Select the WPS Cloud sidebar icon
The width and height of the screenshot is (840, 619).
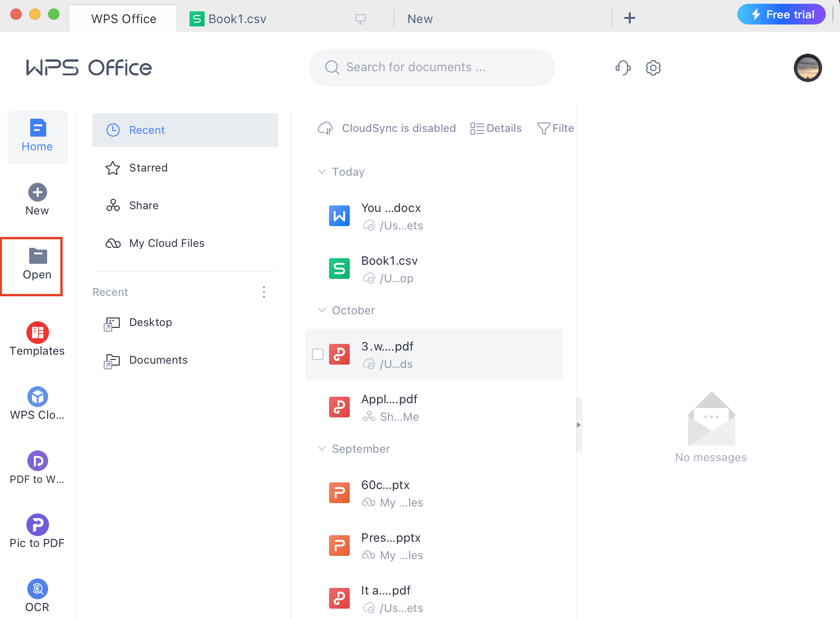coord(37,403)
